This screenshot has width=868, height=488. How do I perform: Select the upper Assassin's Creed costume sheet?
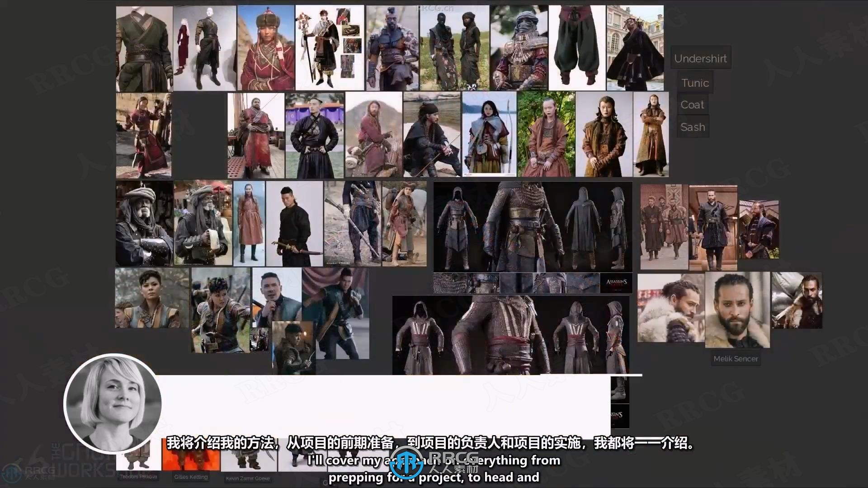click(533, 227)
